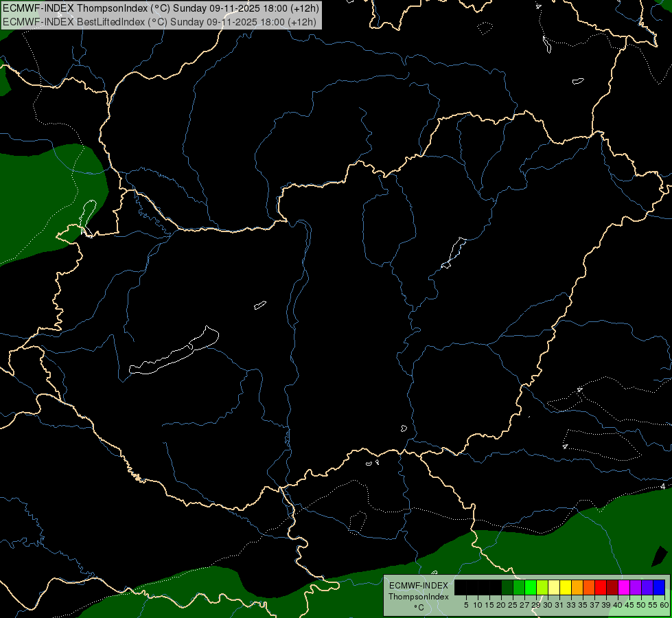This screenshot has width=672, height=618.
Task: Pick the medium green 25–27 legend swatch
Action: 519,587
